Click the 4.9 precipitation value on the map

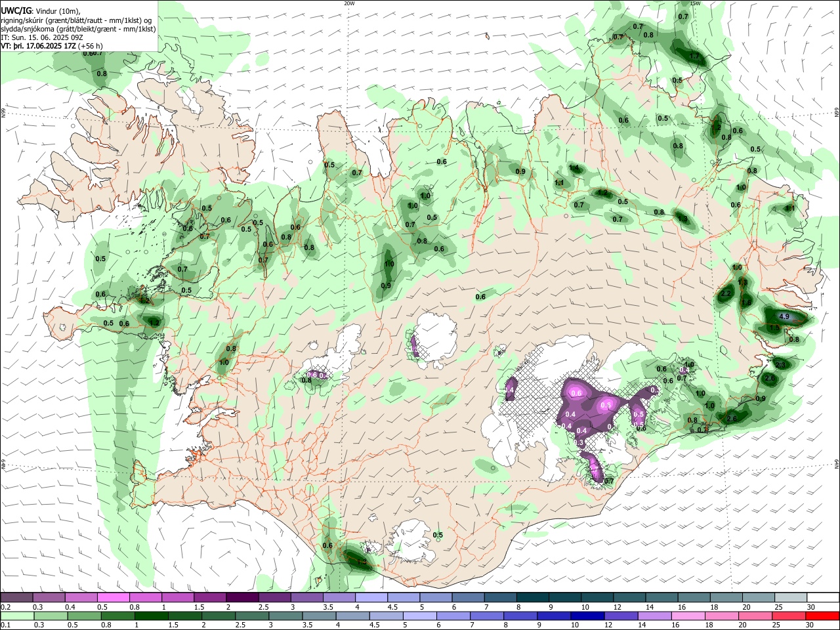[x=784, y=316]
